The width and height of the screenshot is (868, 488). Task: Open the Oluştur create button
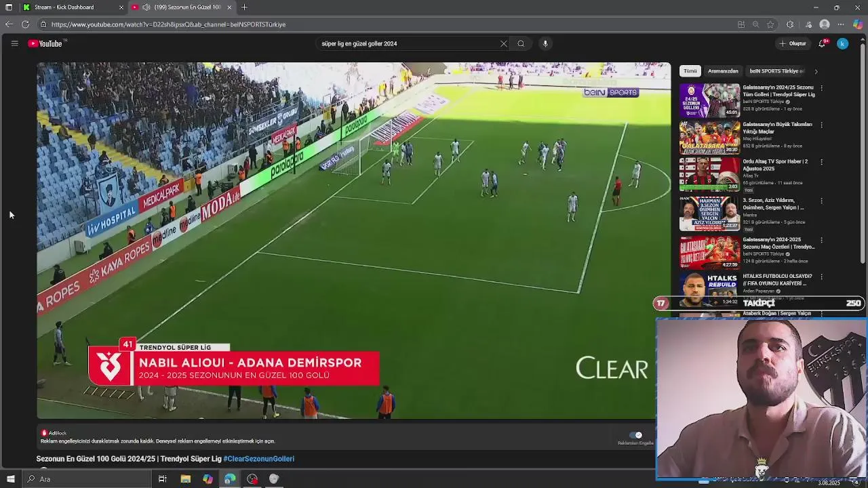[793, 43]
